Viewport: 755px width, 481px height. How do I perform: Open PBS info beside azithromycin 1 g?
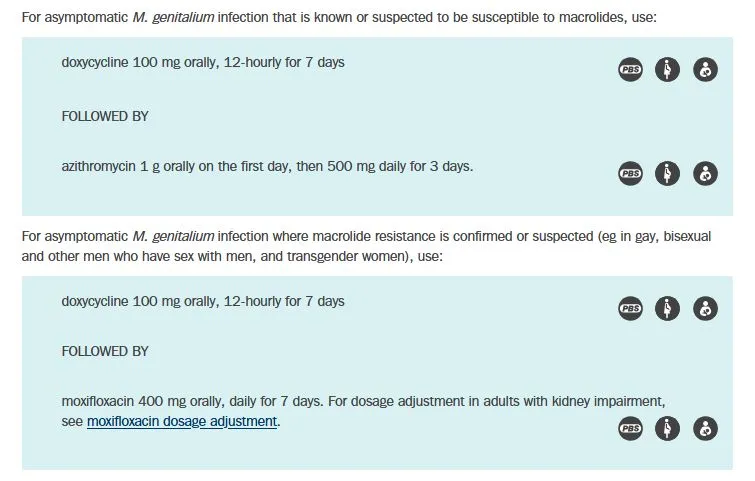pos(630,173)
